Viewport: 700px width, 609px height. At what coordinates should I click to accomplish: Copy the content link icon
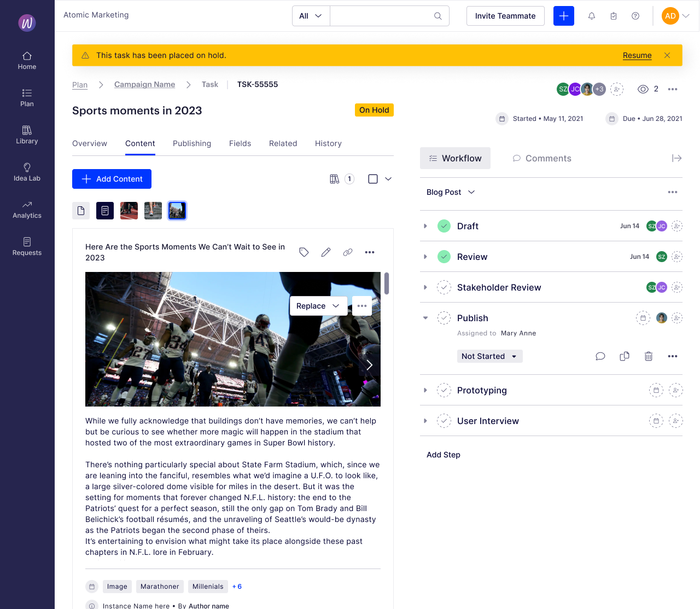point(348,252)
